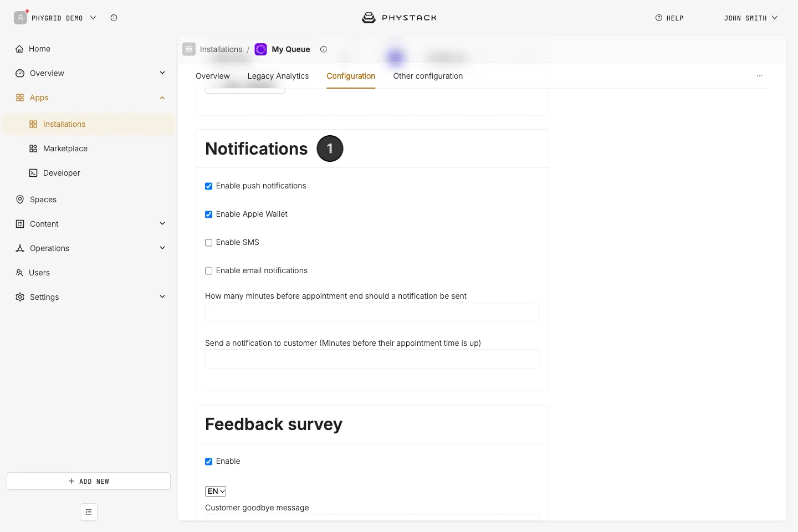Expand the Settings sidebar section
Viewport: 798px width, 532px height.
coord(162,296)
